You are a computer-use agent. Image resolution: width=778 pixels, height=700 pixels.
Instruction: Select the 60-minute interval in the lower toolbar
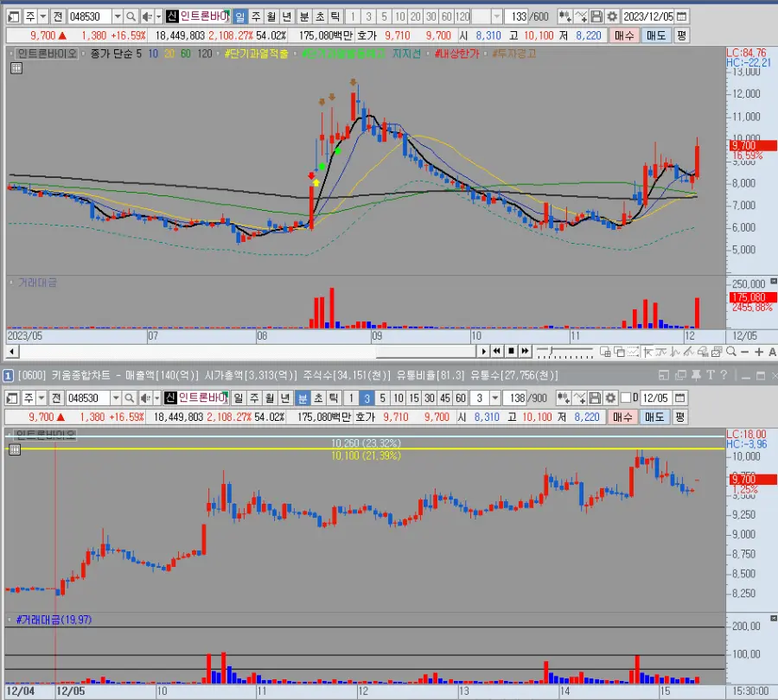pyautogui.click(x=461, y=398)
